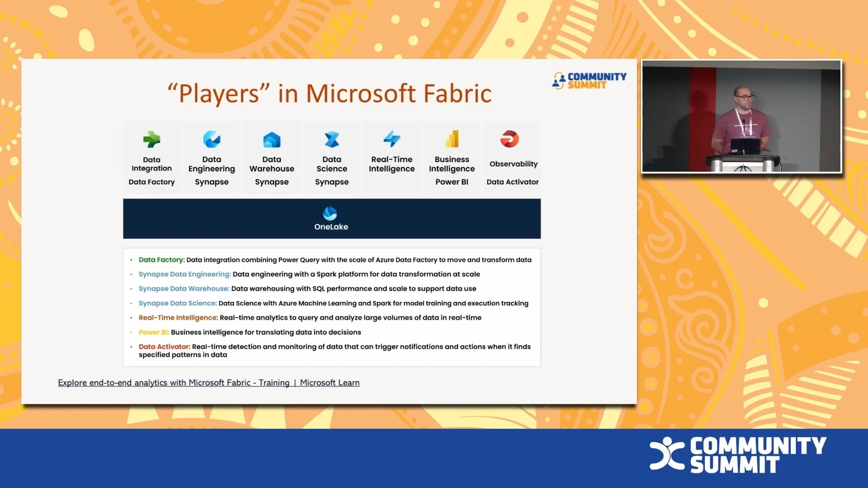Click the speaker camera video thumbnail
The image size is (868, 488).
741,116
